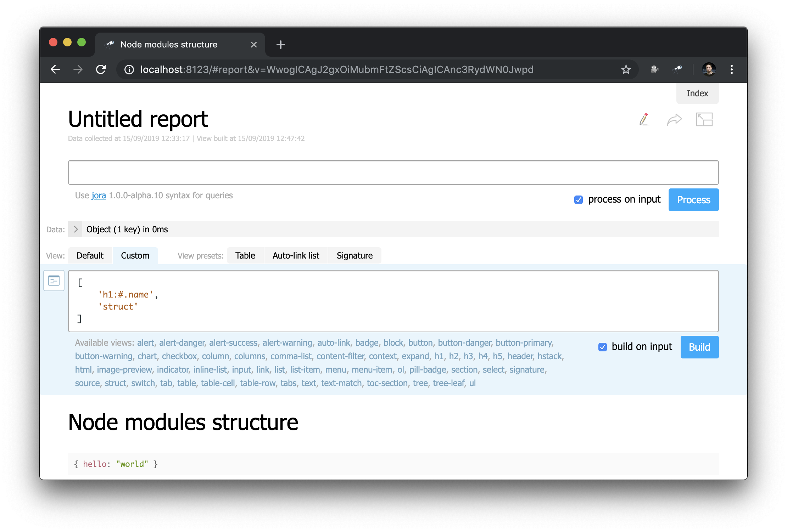Open browser extensions puzzle icon
The width and height of the screenshot is (787, 532).
tap(654, 69)
